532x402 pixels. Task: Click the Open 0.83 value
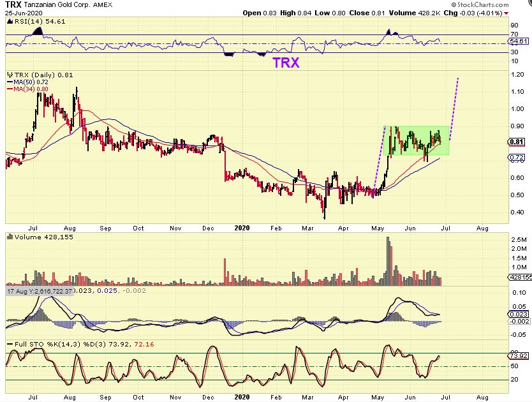pyautogui.click(x=260, y=13)
